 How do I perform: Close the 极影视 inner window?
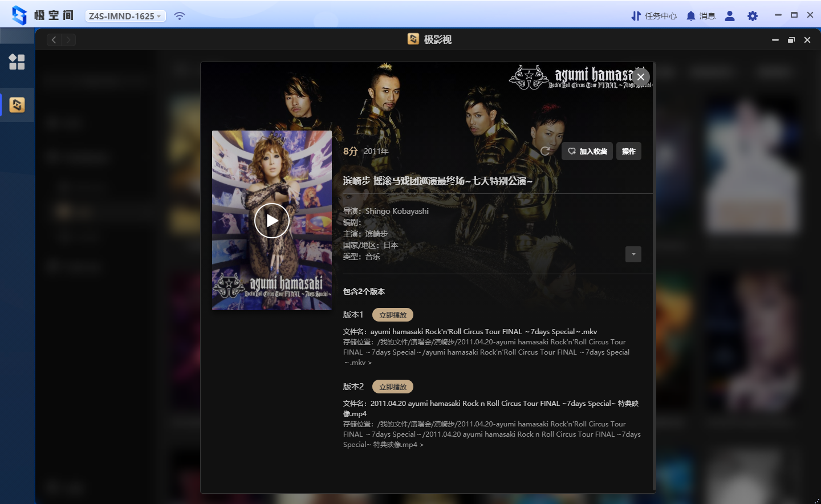coord(807,40)
